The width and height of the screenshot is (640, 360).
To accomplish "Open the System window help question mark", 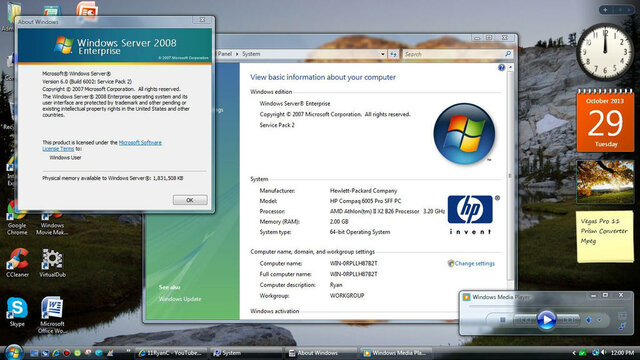I will click(x=501, y=68).
